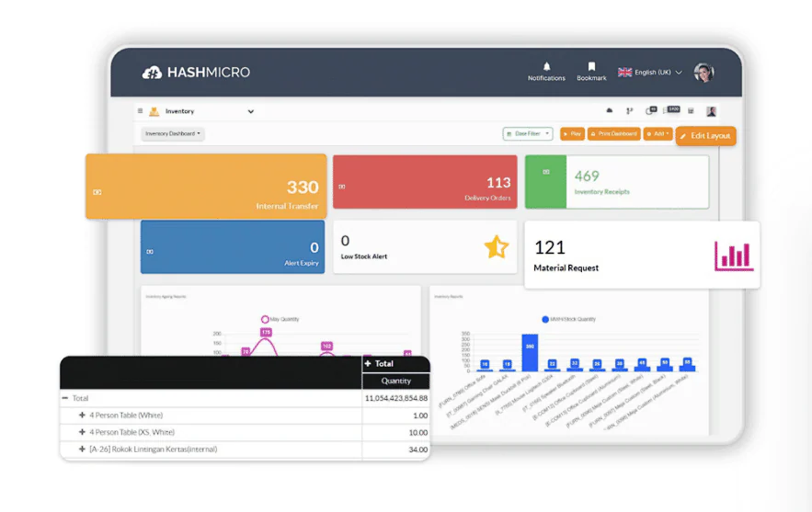The width and height of the screenshot is (812, 512).
Task: Click the branch icon in secondary toolbar
Action: point(629,111)
